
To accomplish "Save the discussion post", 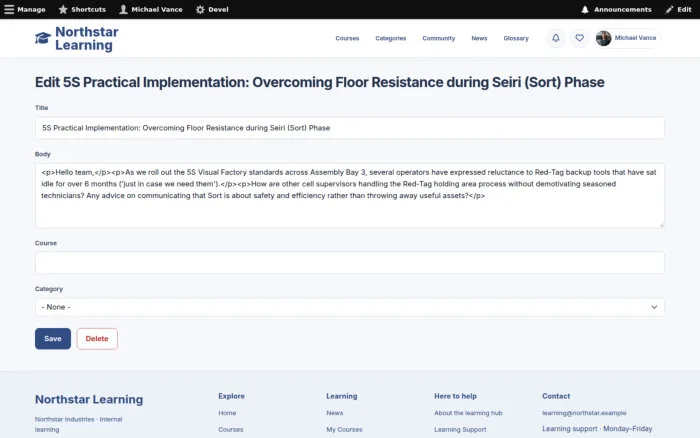I will coord(53,338).
